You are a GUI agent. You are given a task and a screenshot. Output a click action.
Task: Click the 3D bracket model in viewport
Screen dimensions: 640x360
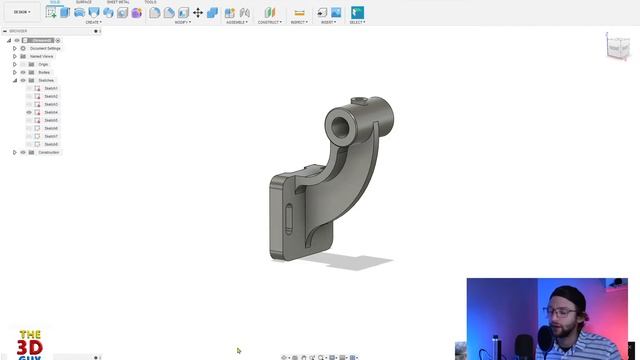pyautogui.click(x=331, y=178)
